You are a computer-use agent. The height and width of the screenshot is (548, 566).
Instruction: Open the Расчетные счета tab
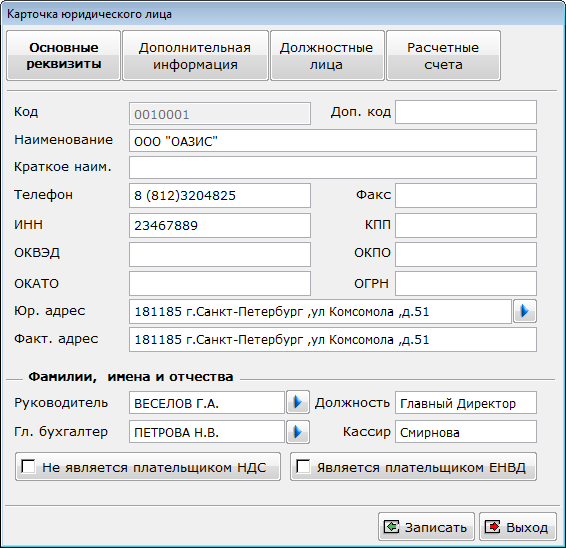443,56
